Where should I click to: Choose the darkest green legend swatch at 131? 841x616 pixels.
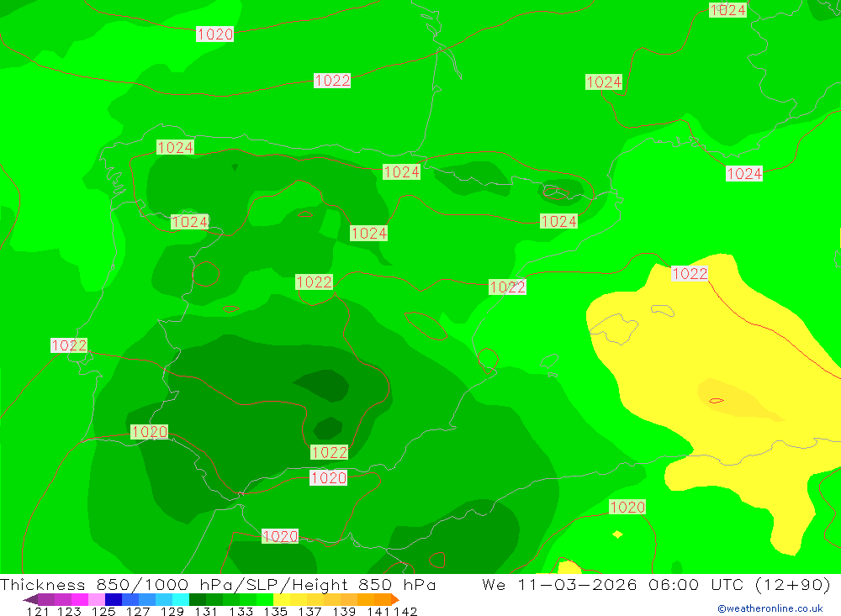pos(198,599)
